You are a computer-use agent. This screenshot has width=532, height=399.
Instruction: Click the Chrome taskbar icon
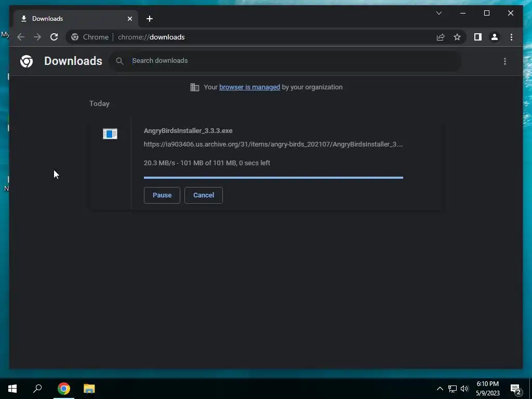point(64,389)
